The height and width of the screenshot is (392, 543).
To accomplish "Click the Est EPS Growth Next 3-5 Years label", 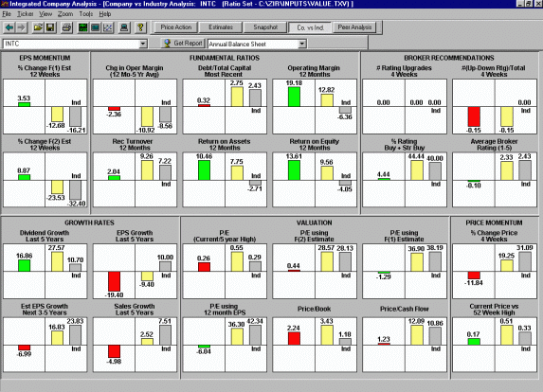I will [x=45, y=310].
